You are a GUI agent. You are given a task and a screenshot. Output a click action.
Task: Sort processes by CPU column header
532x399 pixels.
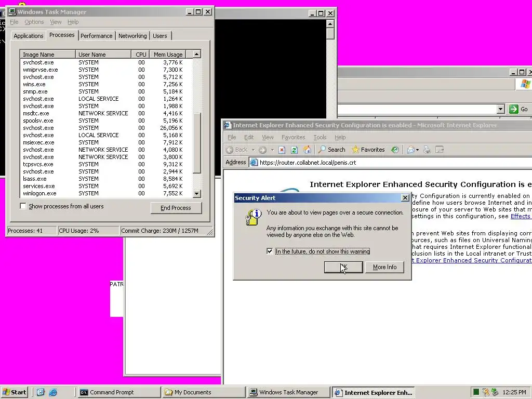point(140,54)
